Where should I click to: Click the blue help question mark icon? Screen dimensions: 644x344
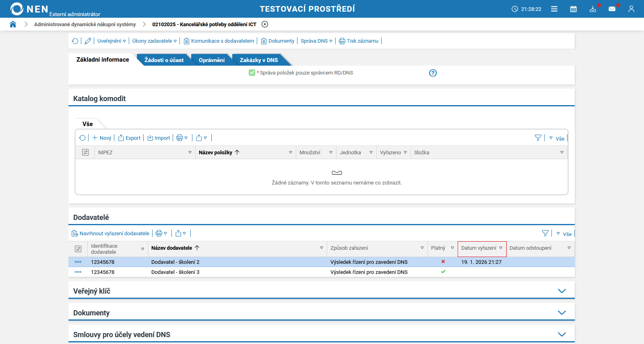click(x=433, y=73)
